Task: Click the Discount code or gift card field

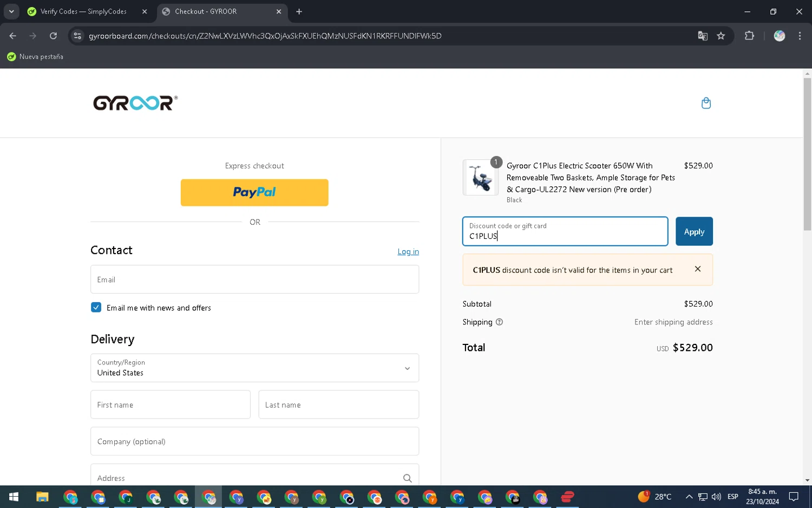Action: point(565,231)
